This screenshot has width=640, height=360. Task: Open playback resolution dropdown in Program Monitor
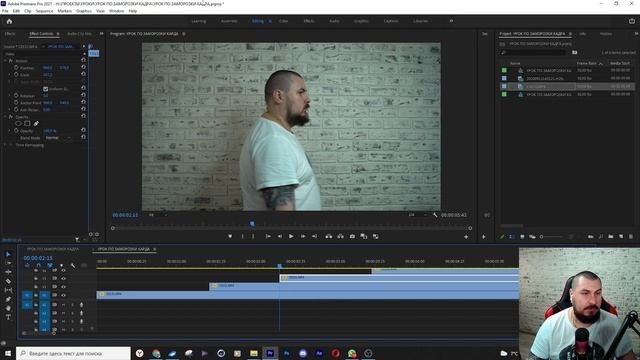(x=418, y=215)
